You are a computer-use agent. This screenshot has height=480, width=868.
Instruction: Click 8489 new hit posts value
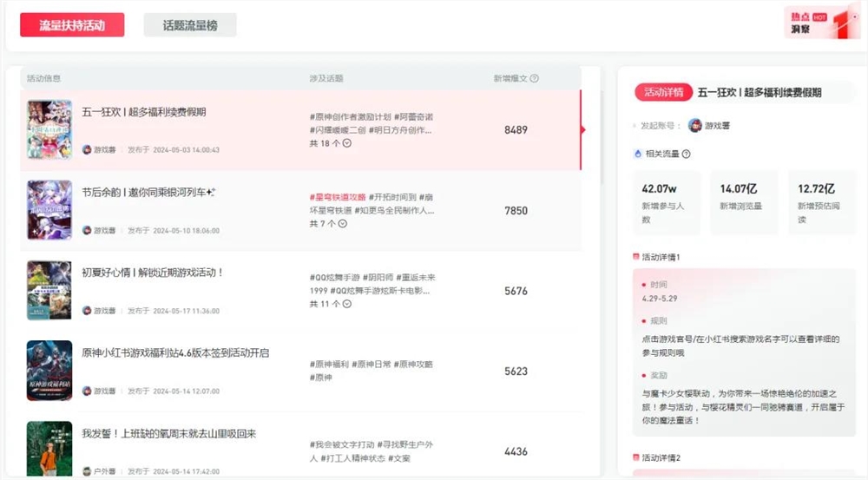click(x=516, y=130)
